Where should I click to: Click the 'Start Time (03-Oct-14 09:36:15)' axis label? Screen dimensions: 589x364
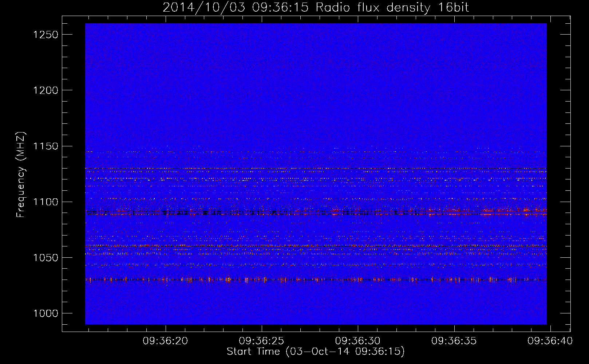coord(316,352)
